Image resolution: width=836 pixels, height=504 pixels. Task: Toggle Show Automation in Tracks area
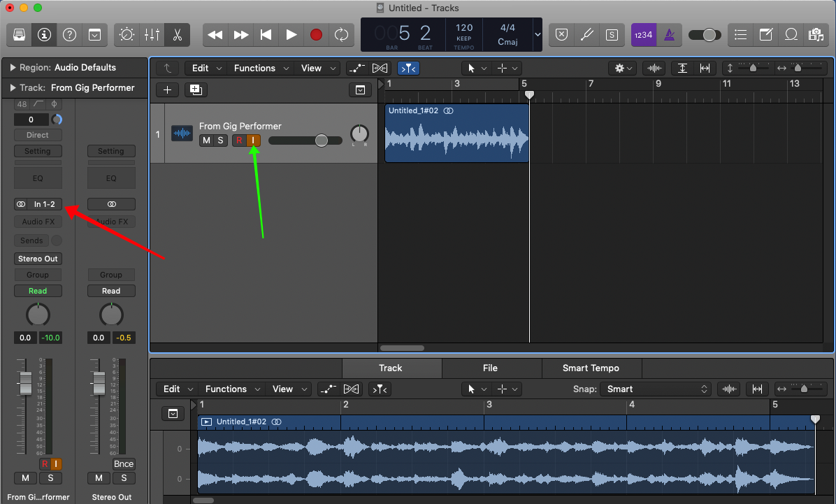pos(356,69)
